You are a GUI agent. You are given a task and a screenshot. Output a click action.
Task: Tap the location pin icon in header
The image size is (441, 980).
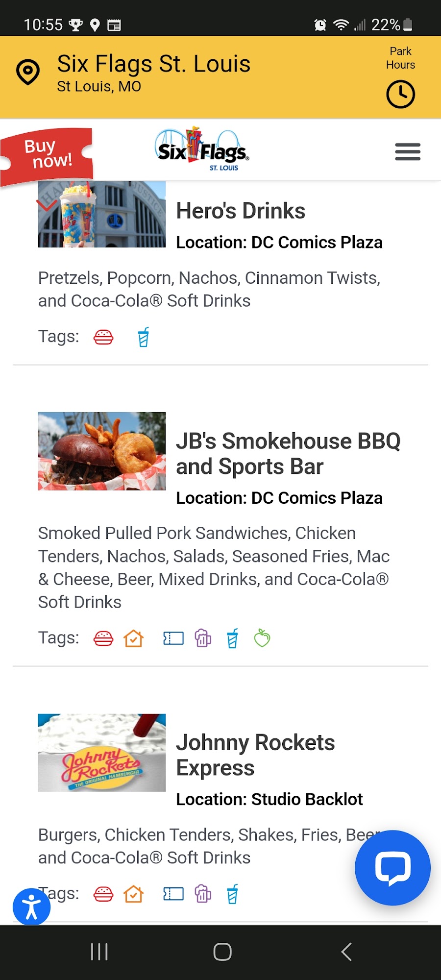28,72
